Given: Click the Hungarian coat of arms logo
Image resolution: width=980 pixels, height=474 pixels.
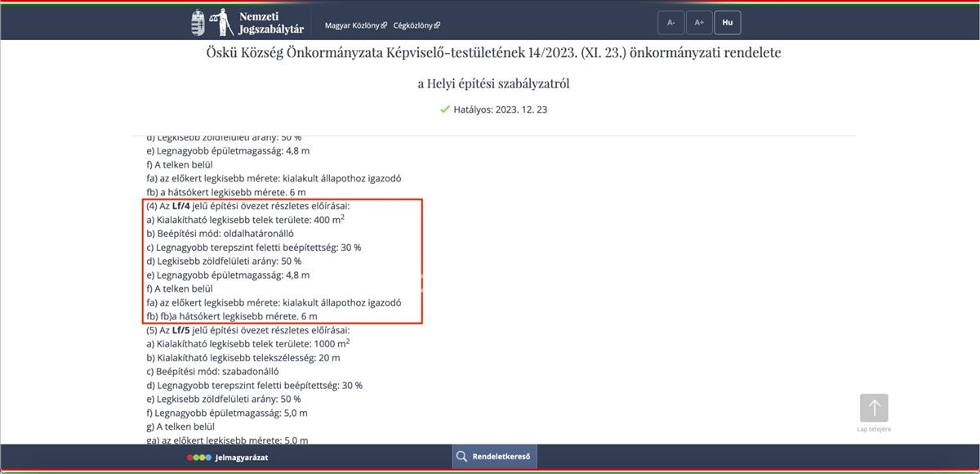Looking at the screenshot, I should coord(198,23).
